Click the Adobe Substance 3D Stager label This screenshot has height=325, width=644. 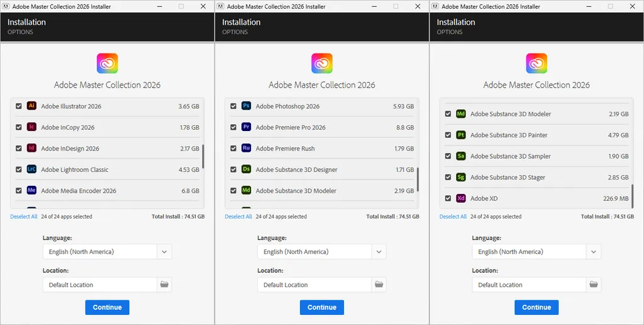coord(508,178)
